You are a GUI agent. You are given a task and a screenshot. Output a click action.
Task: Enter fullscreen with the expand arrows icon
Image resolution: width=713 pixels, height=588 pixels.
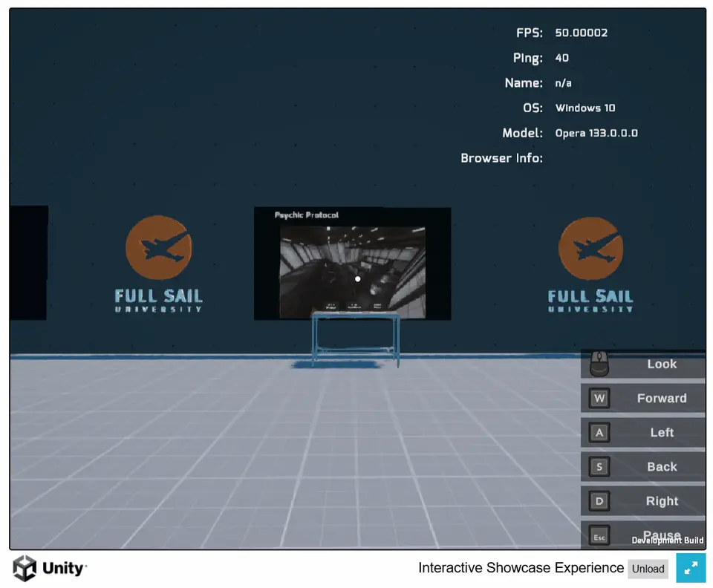691,568
